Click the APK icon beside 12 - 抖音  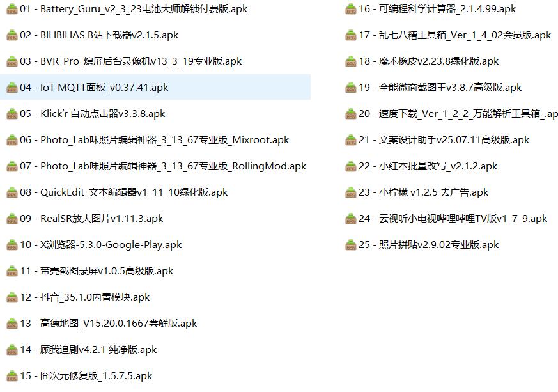tap(12, 297)
